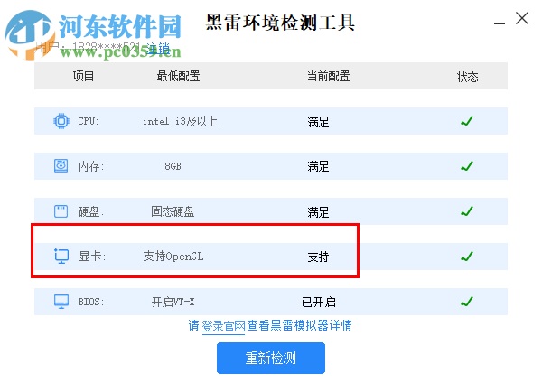Image resolution: width=542 pixels, height=392 pixels.
Task: Click the '8GB' minimum memory value
Action: pos(173,166)
